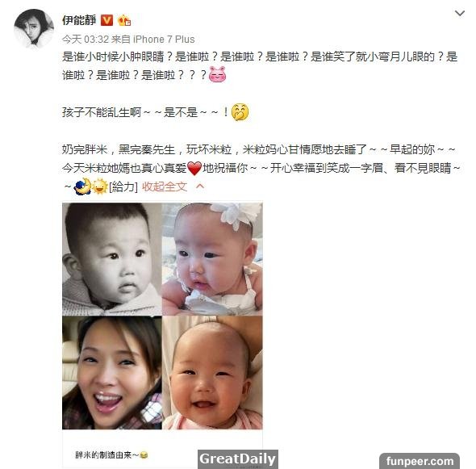Click the 今天 03:32 post timestamp
The height and width of the screenshot is (469, 476).
(86, 40)
